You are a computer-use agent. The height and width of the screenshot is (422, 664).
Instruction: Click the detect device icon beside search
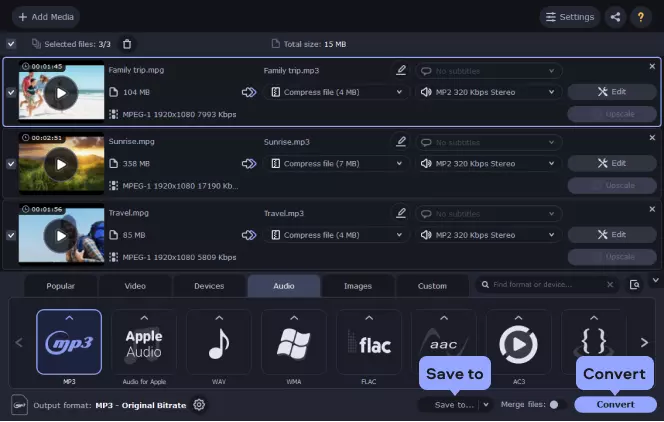634,285
